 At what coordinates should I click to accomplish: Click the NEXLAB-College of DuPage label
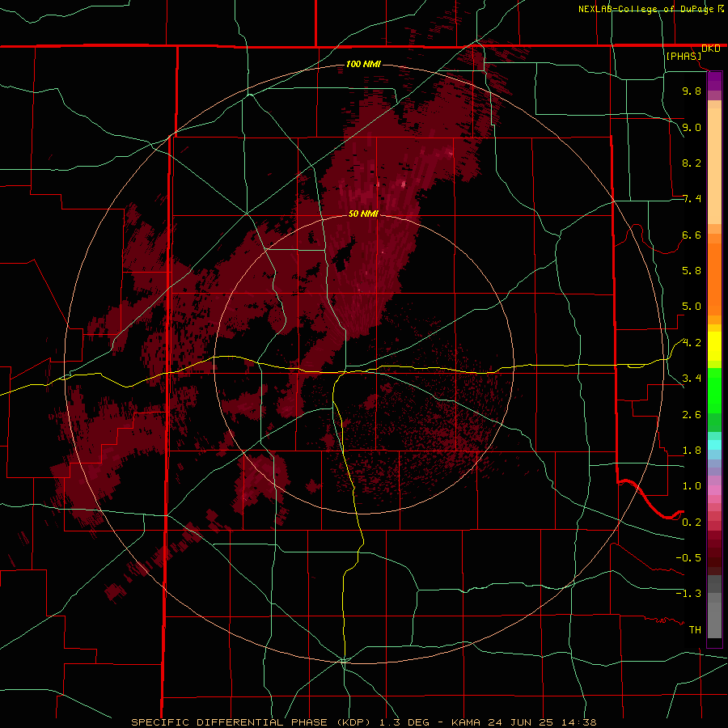pyautogui.click(x=647, y=9)
